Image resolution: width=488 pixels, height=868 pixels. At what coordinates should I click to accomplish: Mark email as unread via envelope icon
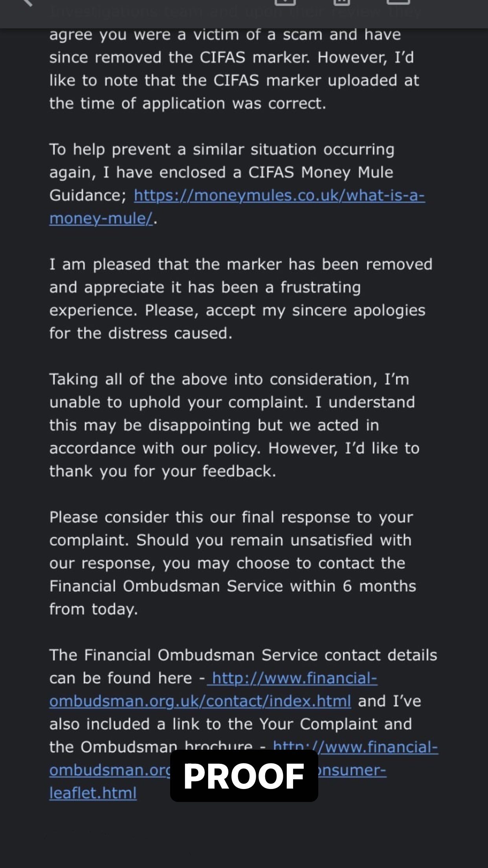point(398,2)
